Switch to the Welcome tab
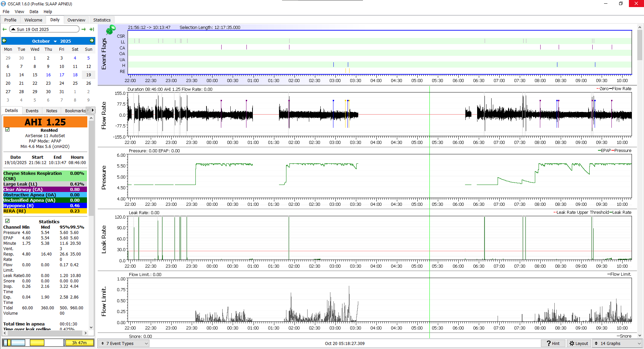 (x=33, y=20)
